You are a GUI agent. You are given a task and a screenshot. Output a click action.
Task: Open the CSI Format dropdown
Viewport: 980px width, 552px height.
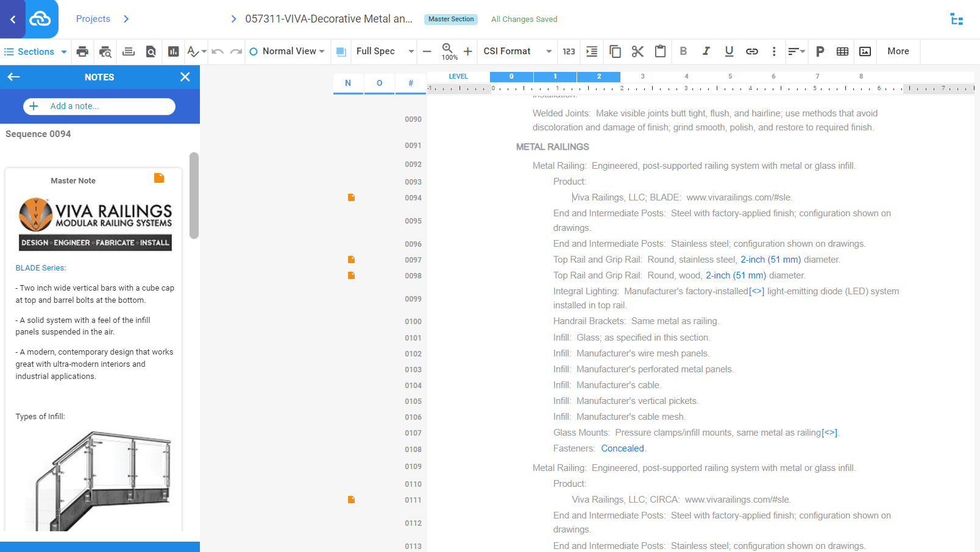click(x=517, y=52)
